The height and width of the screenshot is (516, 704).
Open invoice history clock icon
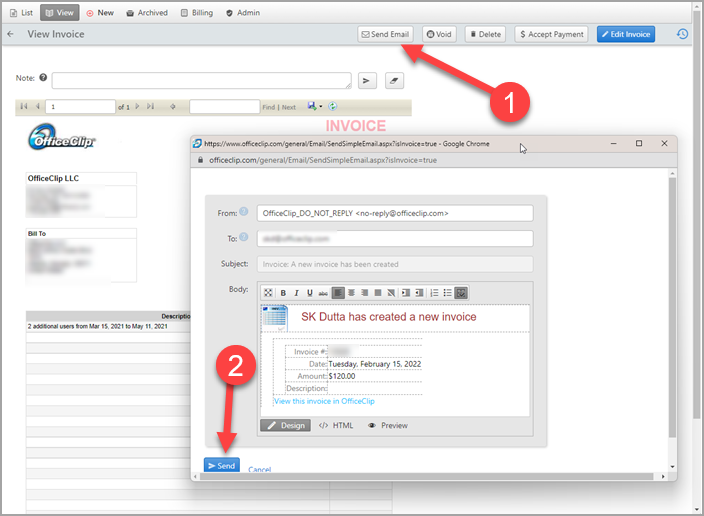click(x=682, y=34)
